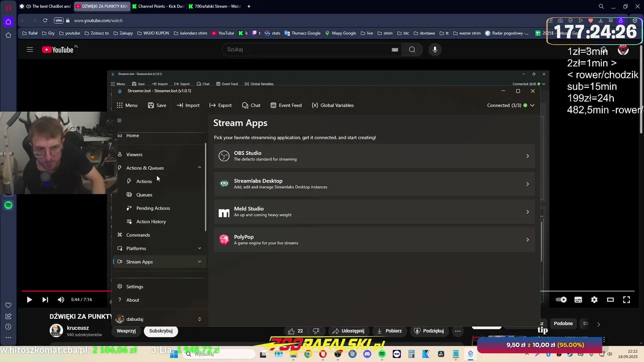The height and width of the screenshot is (362, 644).
Task: Open the OBS Studio row chevron
Action: tap(527, 156)
